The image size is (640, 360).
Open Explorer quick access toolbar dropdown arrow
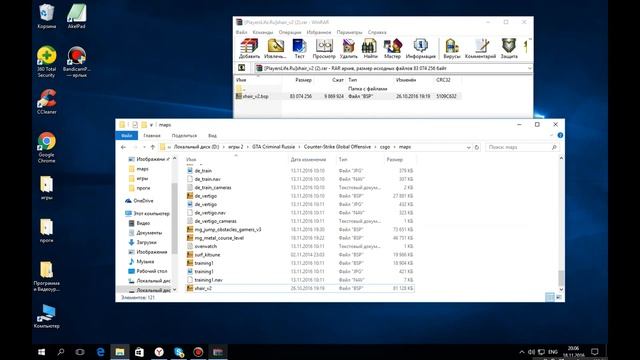(151, 125)
